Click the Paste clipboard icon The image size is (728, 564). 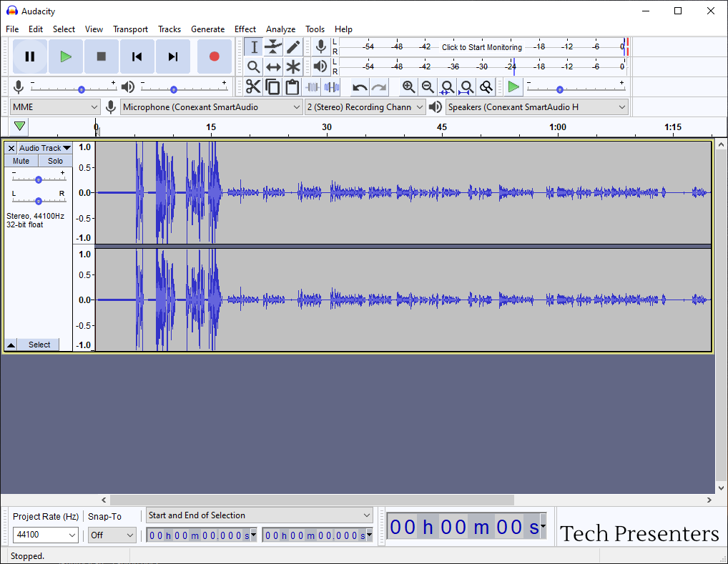point(292,86)
